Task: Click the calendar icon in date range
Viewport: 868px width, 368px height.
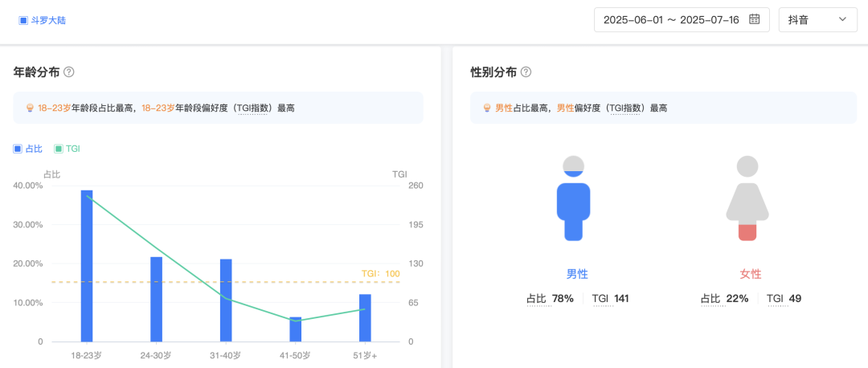Action: pyautogui.click(x=754, y=19)
